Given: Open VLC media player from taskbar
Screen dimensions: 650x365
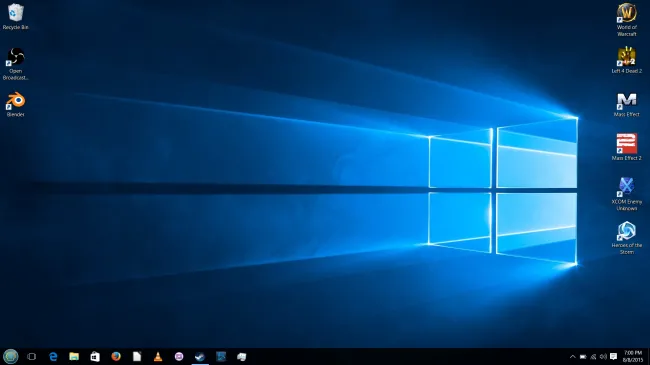Looking at the screenshot, I should click(x=158, y=356).
